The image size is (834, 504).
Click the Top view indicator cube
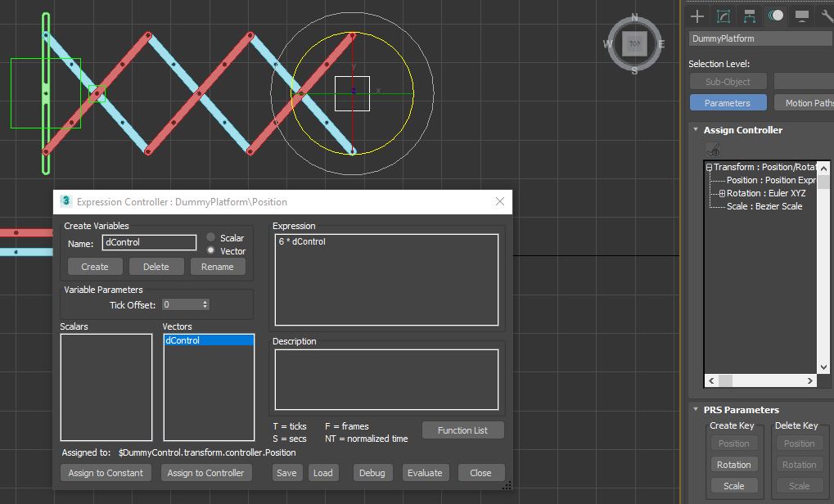click(x=634, y=44)
